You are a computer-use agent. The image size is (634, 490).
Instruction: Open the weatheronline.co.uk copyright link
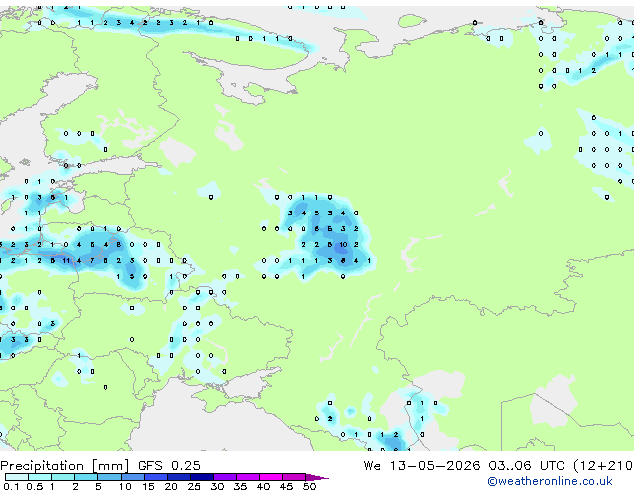[x=550, y=481]
